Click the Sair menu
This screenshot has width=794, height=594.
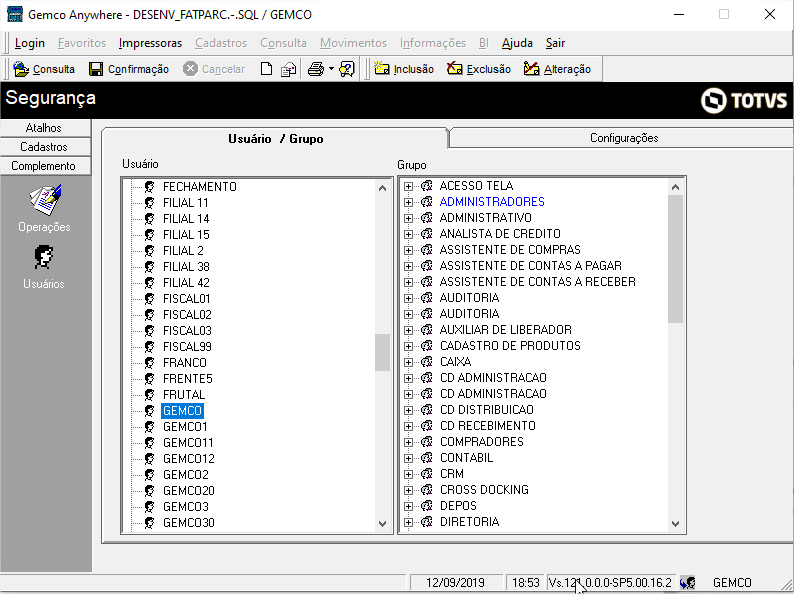coord(555,43)
